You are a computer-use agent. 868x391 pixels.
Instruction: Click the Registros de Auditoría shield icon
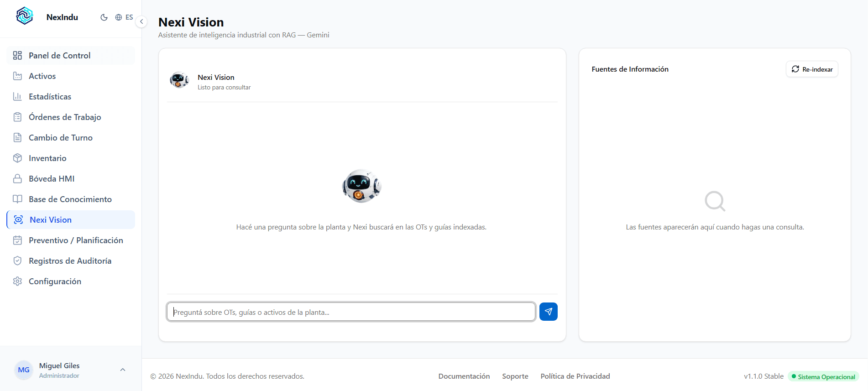(17, 261)
